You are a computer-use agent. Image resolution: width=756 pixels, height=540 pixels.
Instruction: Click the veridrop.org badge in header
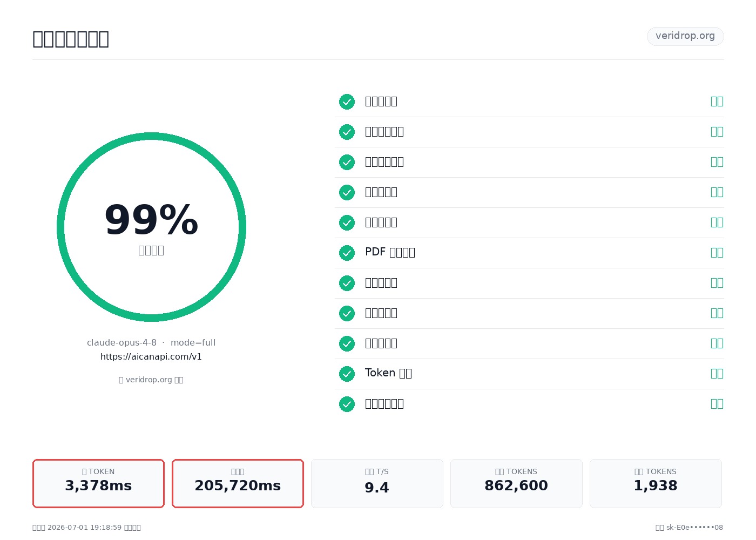click(x=685, y=36)
